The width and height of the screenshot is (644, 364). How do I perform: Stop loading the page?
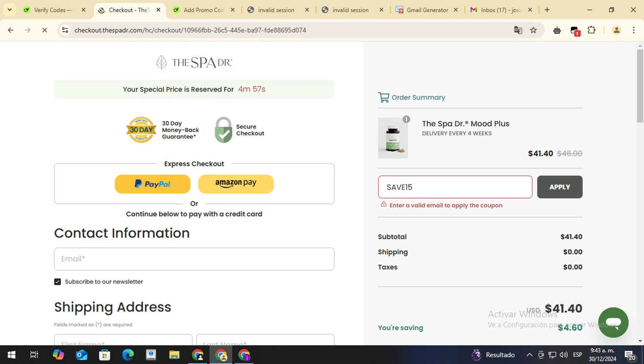45,30
